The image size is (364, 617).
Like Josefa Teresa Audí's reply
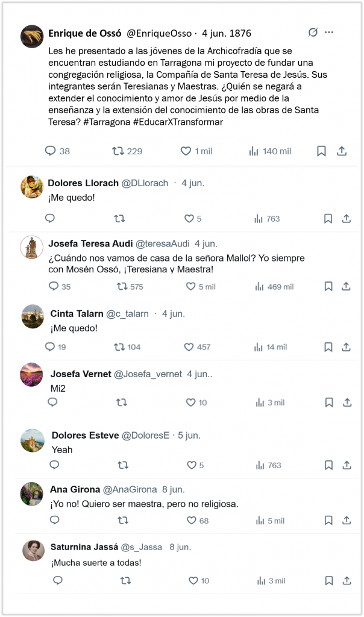click(x=190, y=286)
